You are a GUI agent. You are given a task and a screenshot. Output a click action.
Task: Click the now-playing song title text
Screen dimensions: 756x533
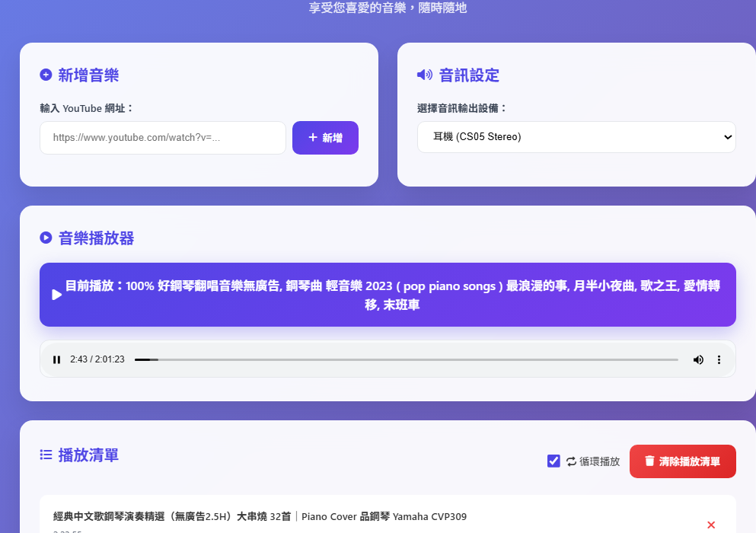click(x=392, y=295)
